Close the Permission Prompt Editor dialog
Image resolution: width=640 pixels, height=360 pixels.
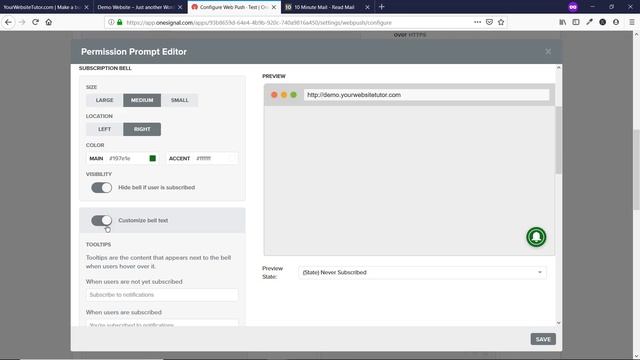click(x=548, y=51)
